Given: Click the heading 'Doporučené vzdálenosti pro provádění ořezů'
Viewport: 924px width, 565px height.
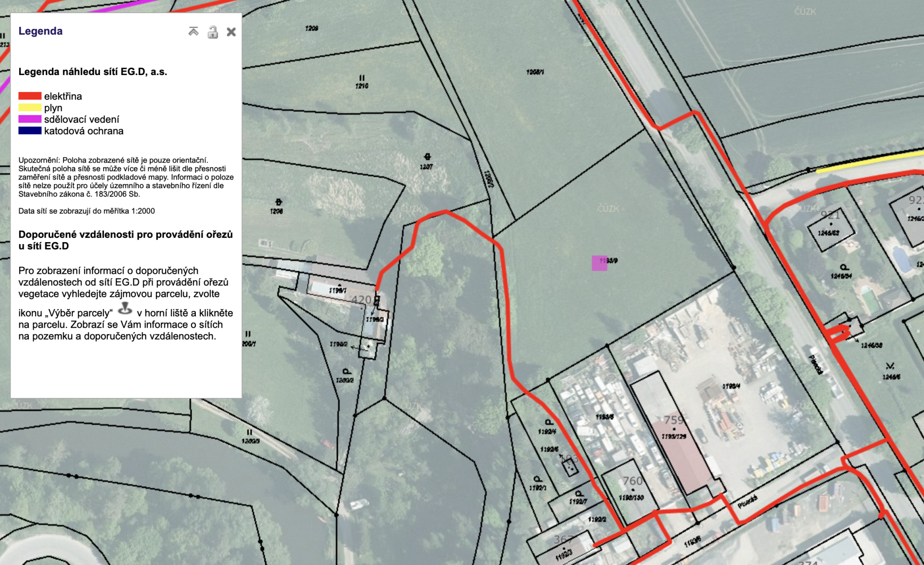Looking at the screenshot, I should click(x=126, y=234).
